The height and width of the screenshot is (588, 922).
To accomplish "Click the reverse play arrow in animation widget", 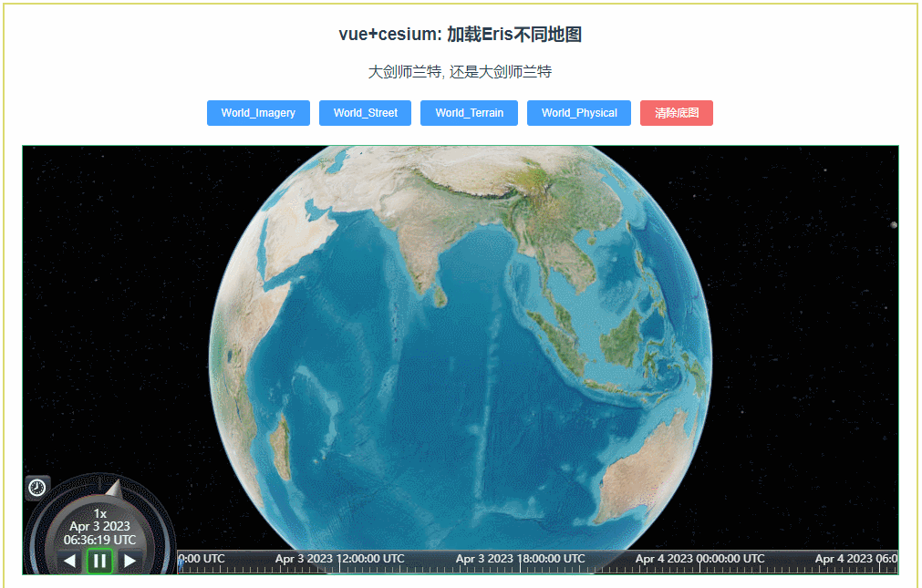I will tap(70, 561).
